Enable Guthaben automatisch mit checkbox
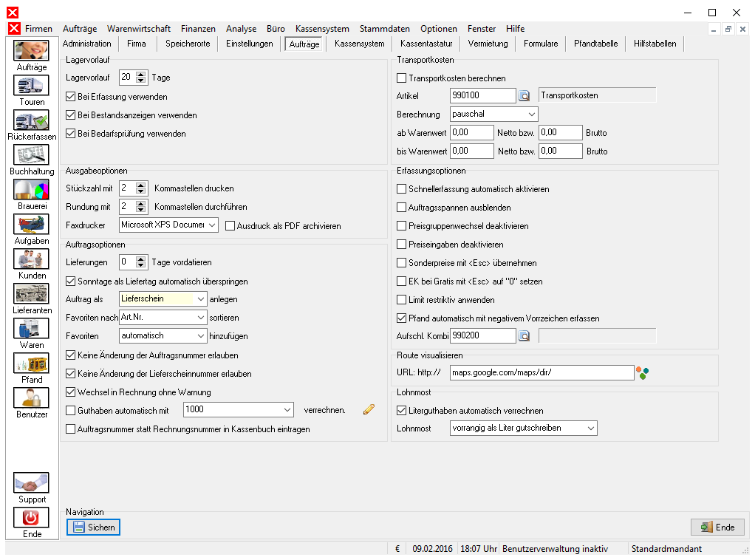 coord(71,411)
